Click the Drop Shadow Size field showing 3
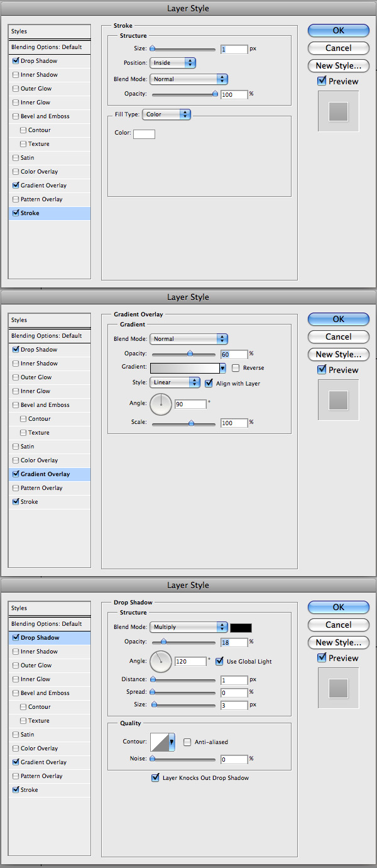 pyautogui.click(x=234, y=706)
